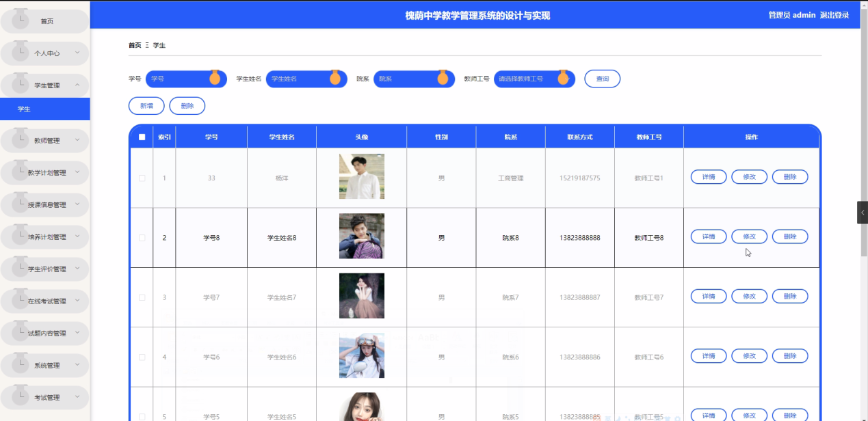Screen dimensions: 868x421
Task: Click 删除 for student 杨洋
Action: click(x=790, y=177)
